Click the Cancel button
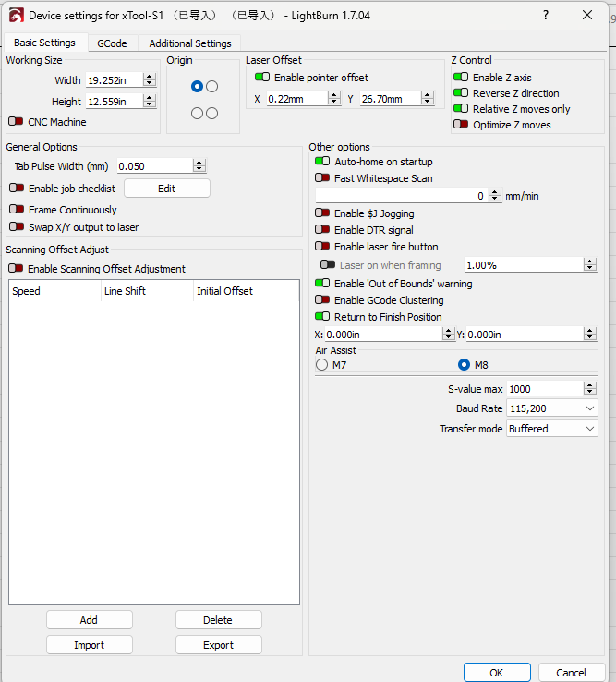Viewport: 616px width, 682px height. pyautogui.click(x=572, y=673)
